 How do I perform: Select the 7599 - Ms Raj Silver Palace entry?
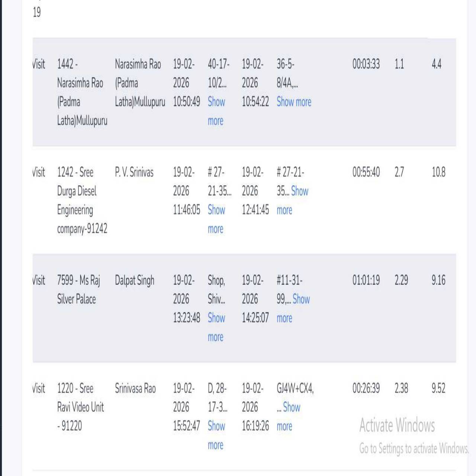tap(78, 289)
